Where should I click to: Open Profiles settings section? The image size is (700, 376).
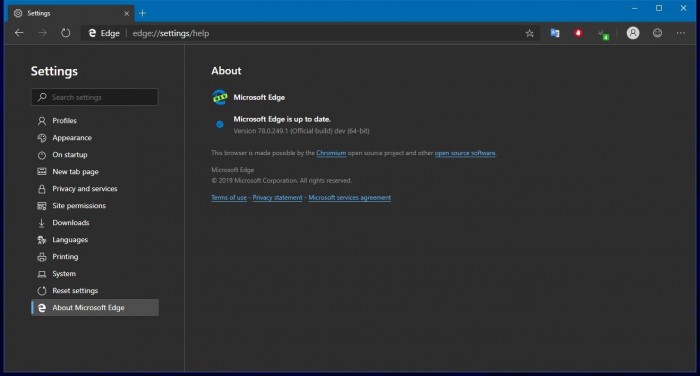(95, 121)
